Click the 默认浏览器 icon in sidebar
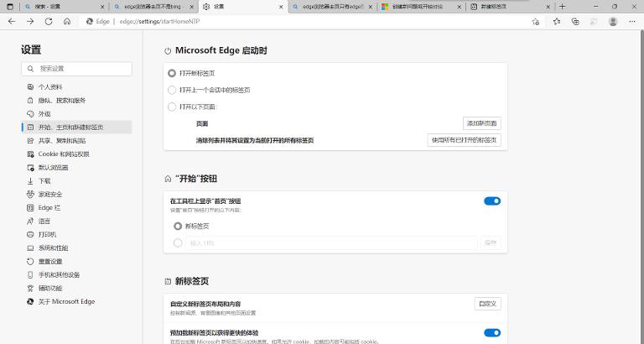 tap(30, 167)
